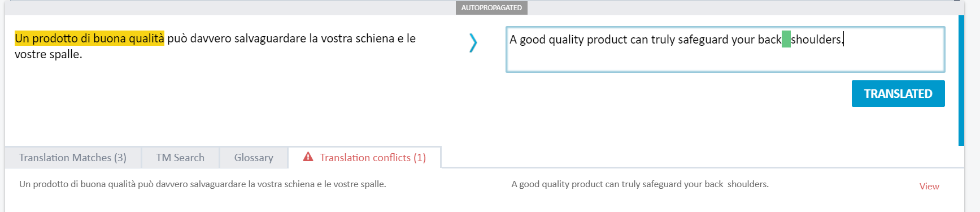Select the Glossary tab

(x=254, y=158)
